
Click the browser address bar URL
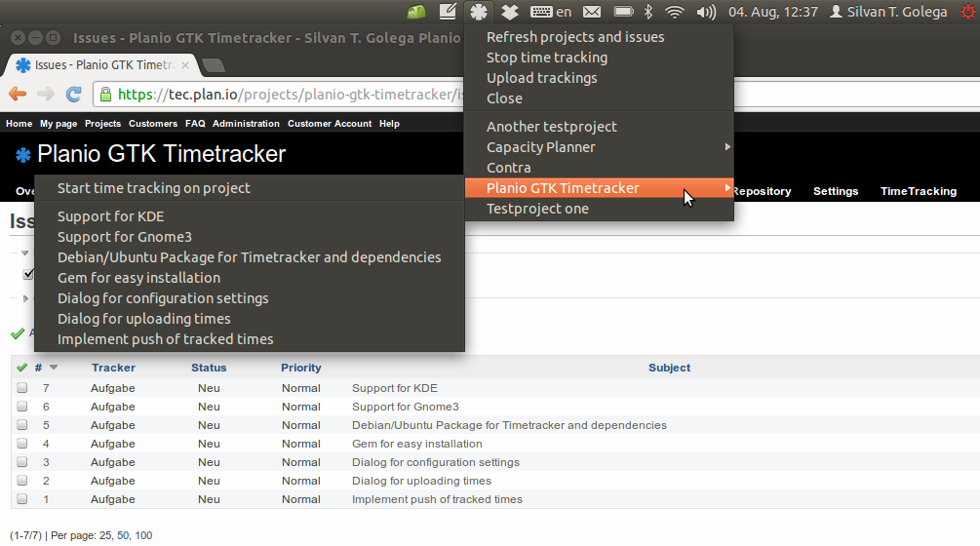(x=291, y=95)
